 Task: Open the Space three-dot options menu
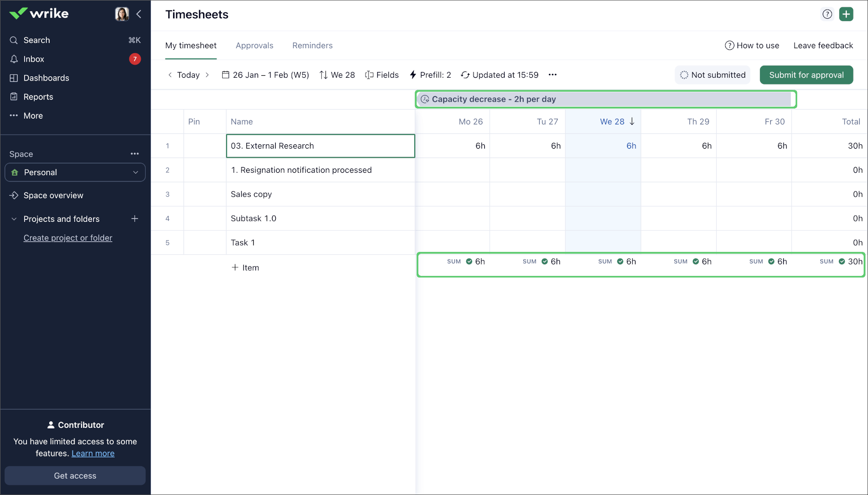135,154
